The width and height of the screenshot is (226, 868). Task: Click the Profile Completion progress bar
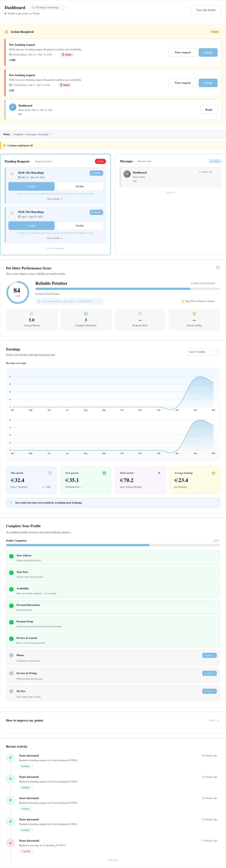tap(113, 545)
